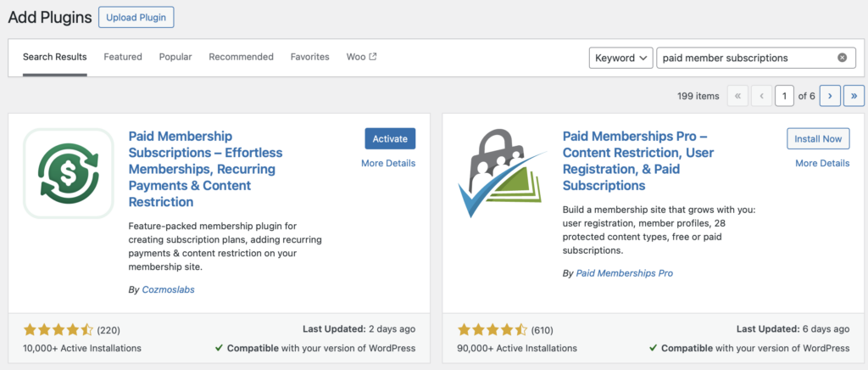Open the Recommended tab
Screen dimensions: 868x370
(x=241, y=57)
